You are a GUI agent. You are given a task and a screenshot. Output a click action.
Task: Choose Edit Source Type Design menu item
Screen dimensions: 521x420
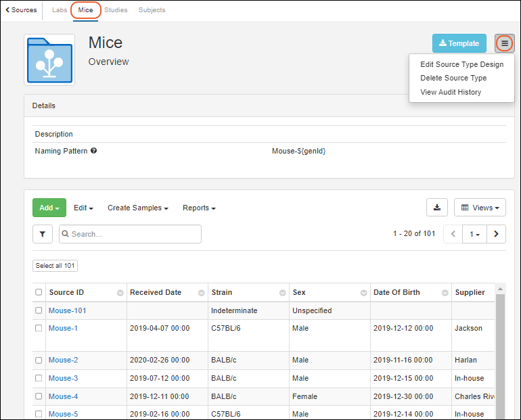(x=461, y=64)
